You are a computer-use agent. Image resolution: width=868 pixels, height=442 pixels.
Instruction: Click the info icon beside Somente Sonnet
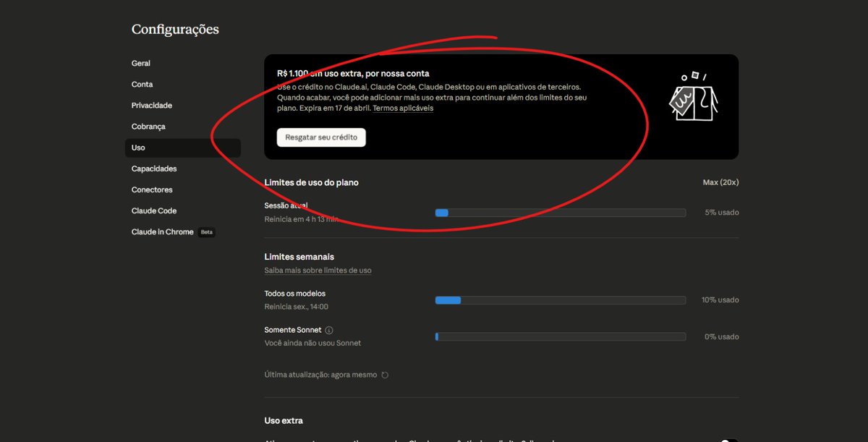pos(329,330)
